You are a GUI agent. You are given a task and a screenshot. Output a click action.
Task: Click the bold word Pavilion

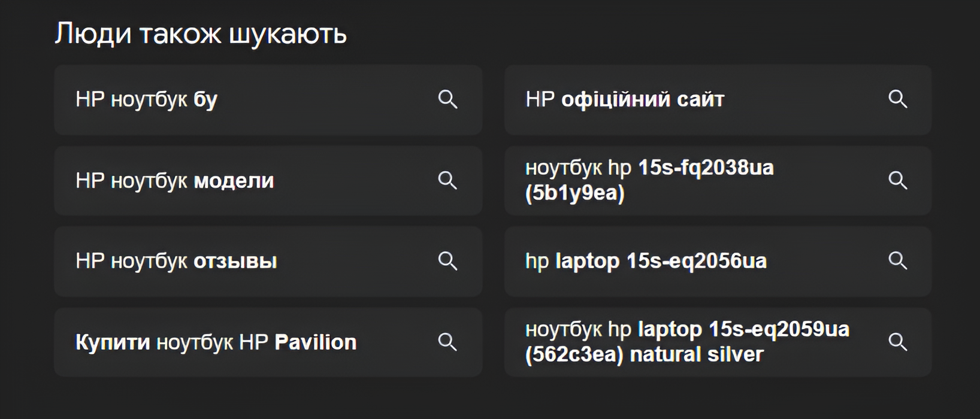(316, 342)
